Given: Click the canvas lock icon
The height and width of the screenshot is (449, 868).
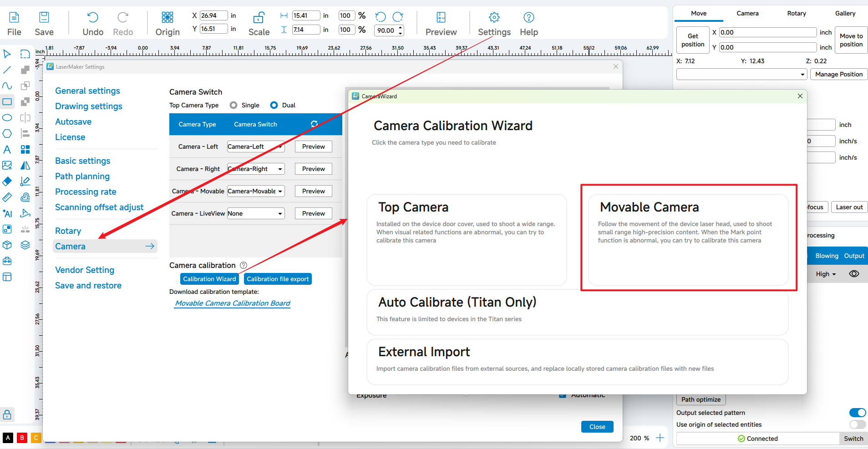Looking at the screenshot, I should pos(7,414).
